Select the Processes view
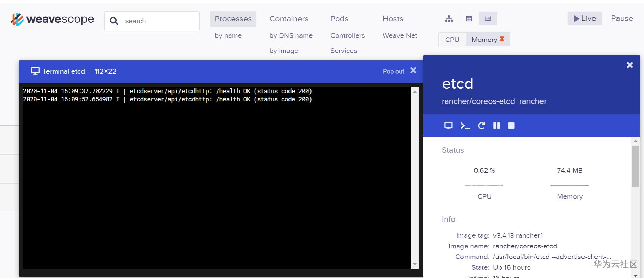The image size is (644, 278). coord(233,19)
